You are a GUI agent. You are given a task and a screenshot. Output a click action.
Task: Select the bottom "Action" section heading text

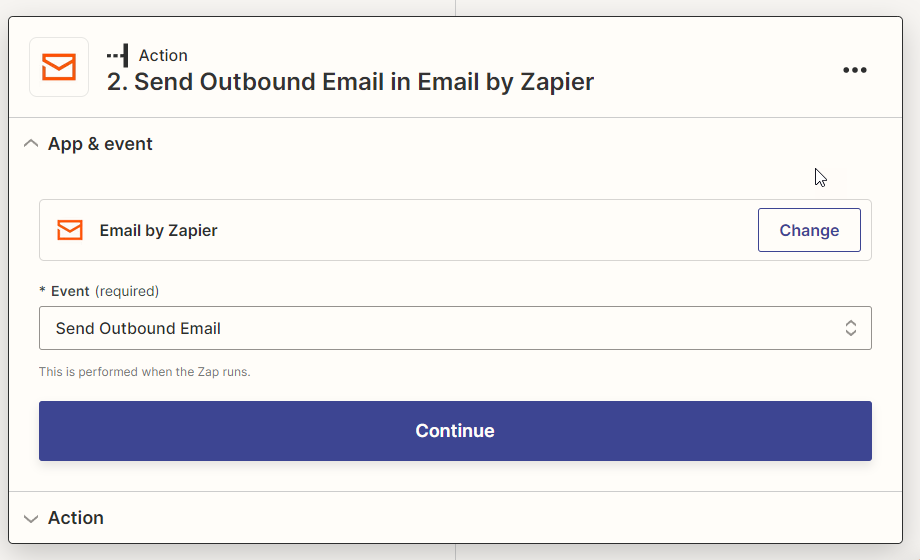coord(76,518)
